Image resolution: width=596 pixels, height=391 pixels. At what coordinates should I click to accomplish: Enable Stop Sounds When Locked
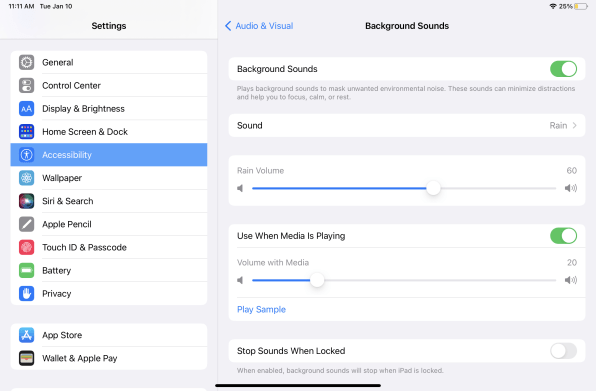563,351
